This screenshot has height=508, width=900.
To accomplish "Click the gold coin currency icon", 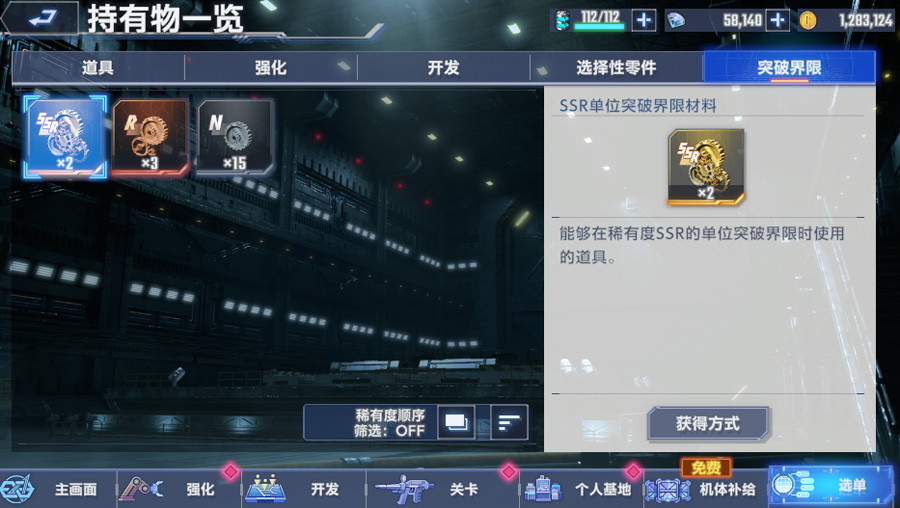I will [808, 21].
